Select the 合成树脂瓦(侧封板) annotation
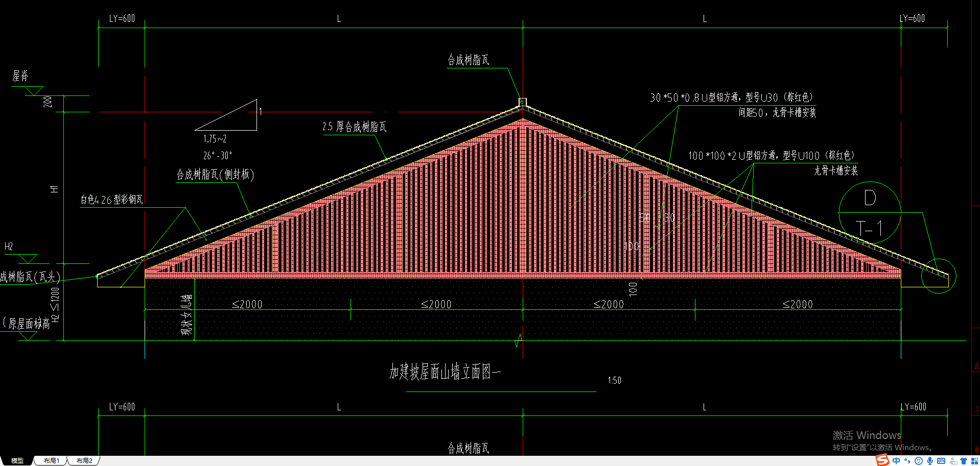The width and height of the screenshot is (980, 466). tap(215, 175)
